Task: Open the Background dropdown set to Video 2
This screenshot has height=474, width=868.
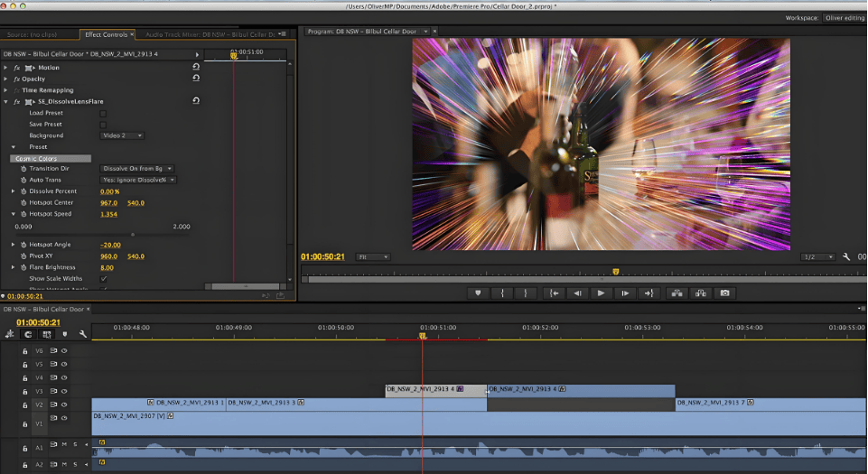Action: click(x=122, y=135)
